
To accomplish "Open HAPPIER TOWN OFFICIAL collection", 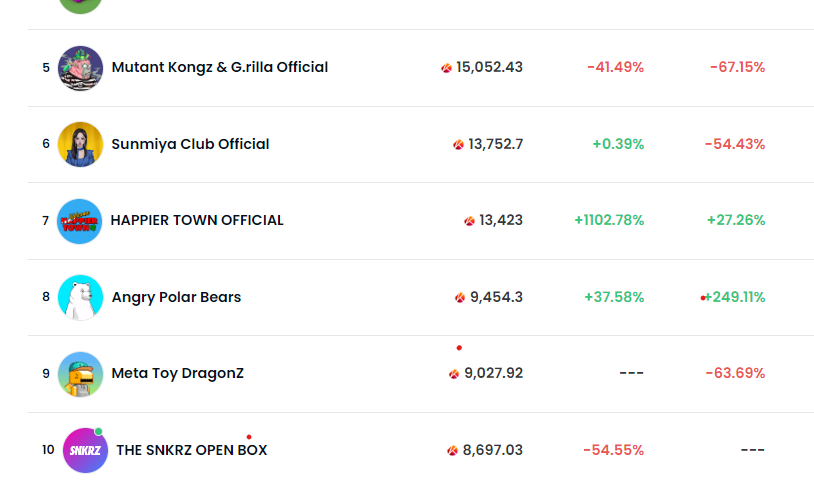I will tap(197, 221).
